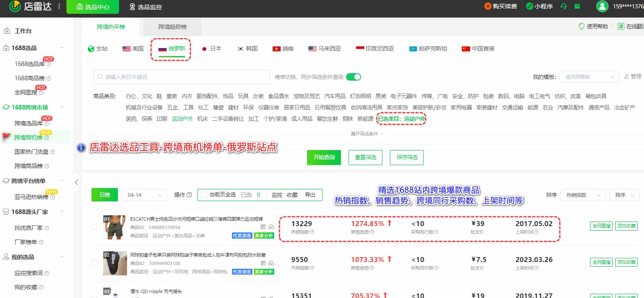This screenshot has height=298, width=644.
Task: Click 全网图搜 on the first product row
Action: click(601, 226)
